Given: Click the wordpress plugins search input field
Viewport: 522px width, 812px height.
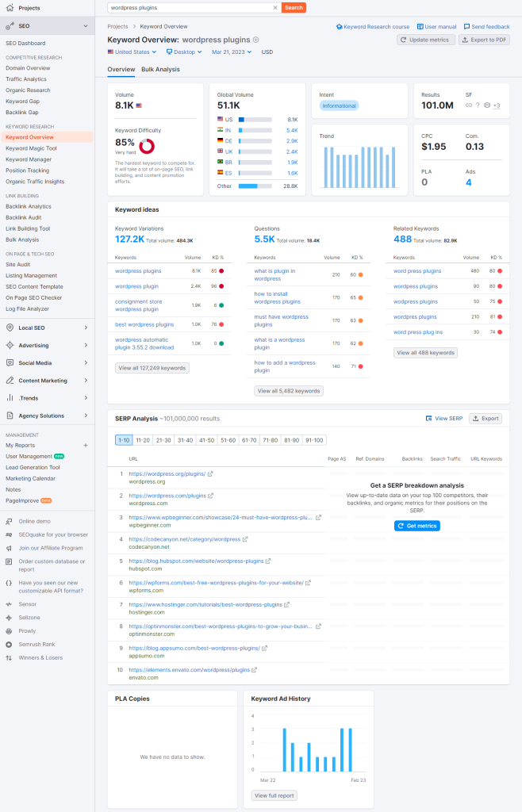Looking at the screenshot, I should [x=190, y=7].
